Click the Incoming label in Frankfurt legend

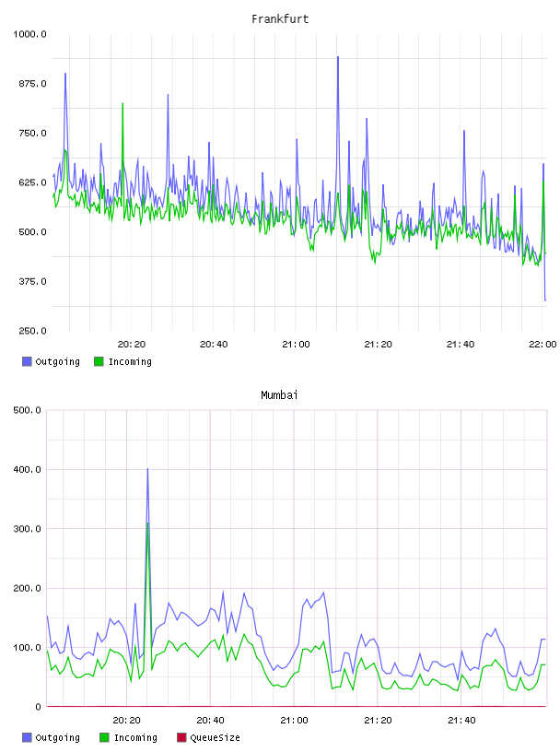pos(130,361)
